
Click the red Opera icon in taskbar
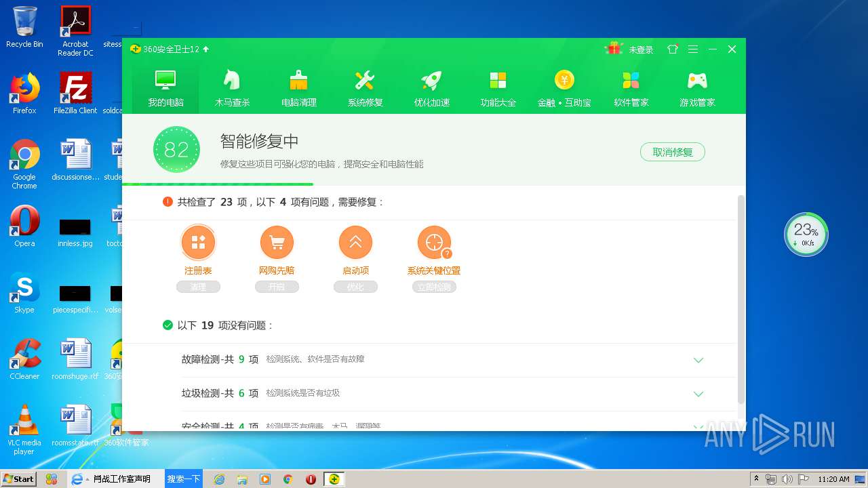tap(311, 479)
